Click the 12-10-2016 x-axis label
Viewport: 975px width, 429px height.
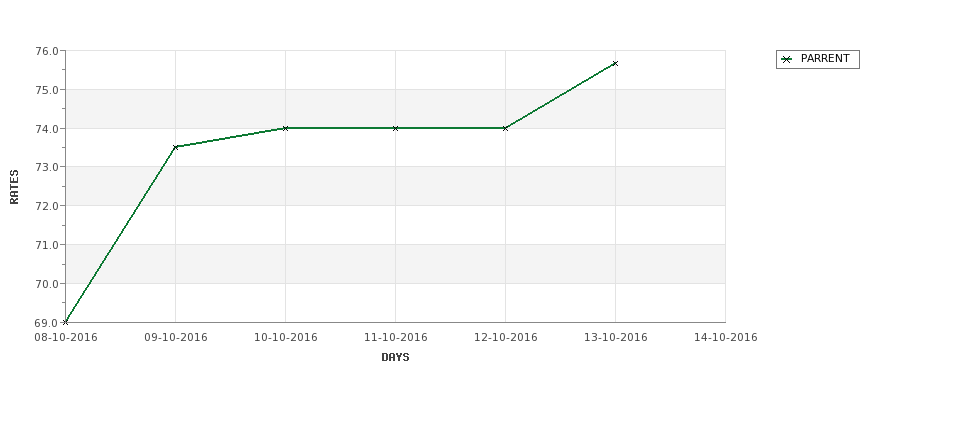(506, 338)
